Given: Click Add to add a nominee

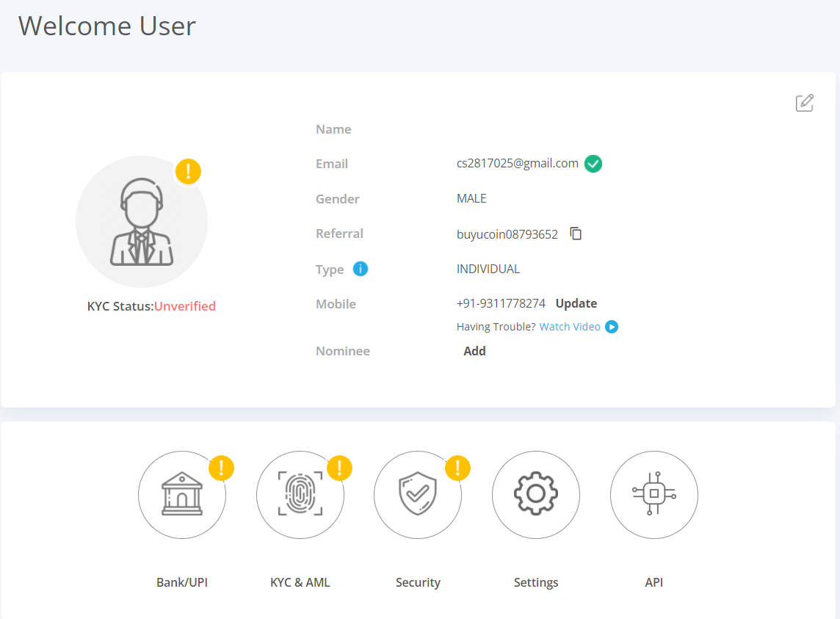Looking at the screenshot, I should click(x=474, y=351).
